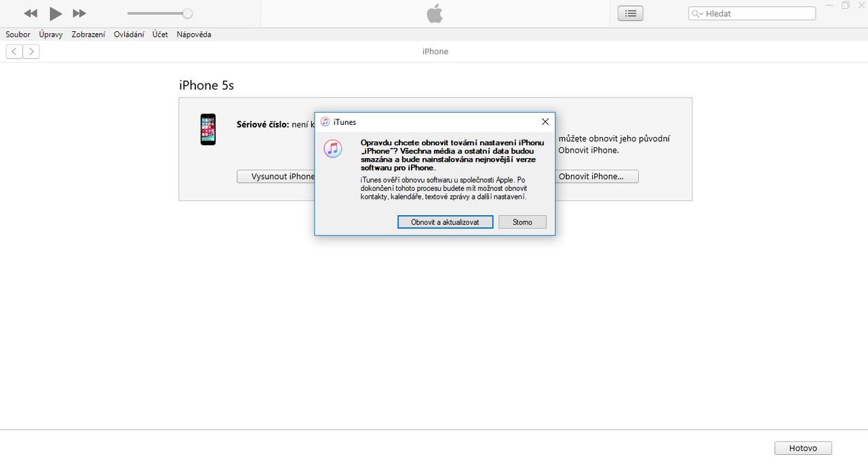Screen dimensions: 868x465
Task: Minimize the iTunes window
Action: pyautogui.click(x=831, y=5)
